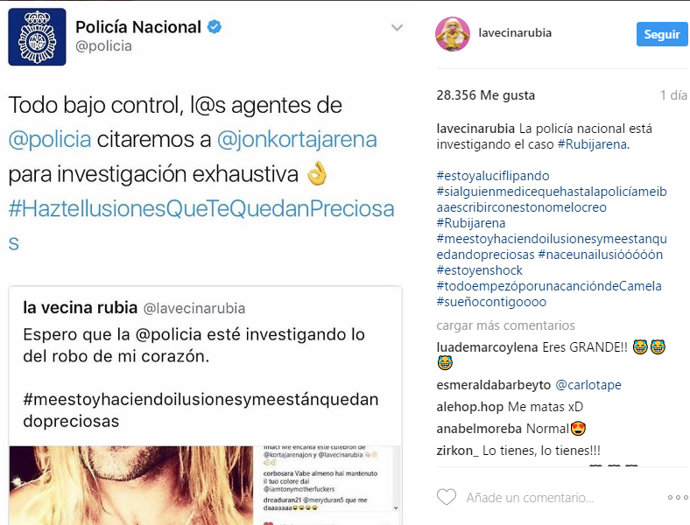
Task: Open the #Rubijarena hashtag in caption
Action: click(x=592, y=144)
